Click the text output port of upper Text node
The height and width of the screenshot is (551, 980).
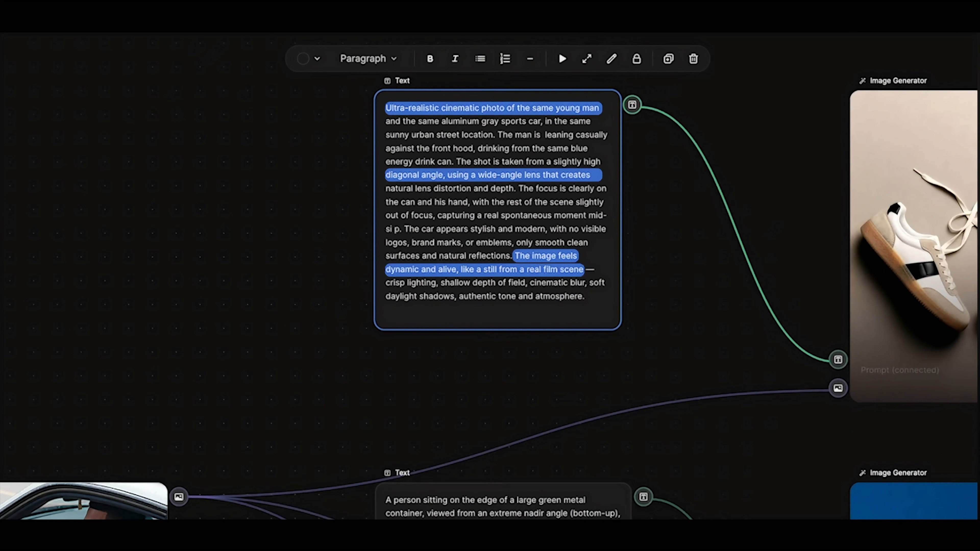pos(632,105)
